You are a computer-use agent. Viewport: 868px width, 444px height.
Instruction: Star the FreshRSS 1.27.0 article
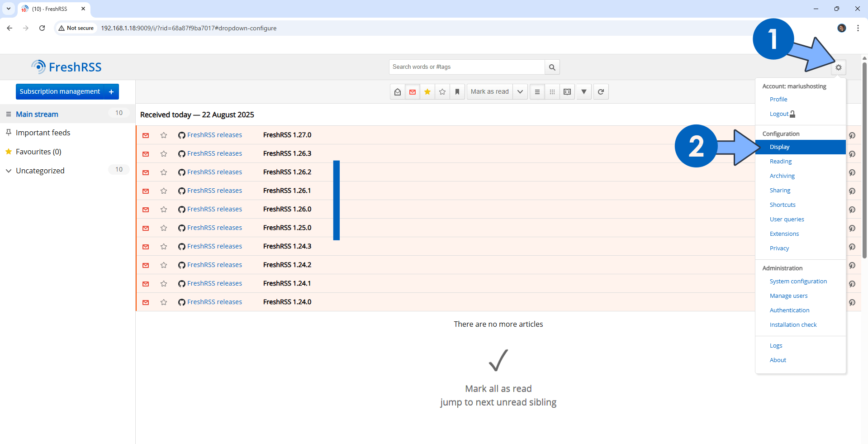(x=164, y=135)
